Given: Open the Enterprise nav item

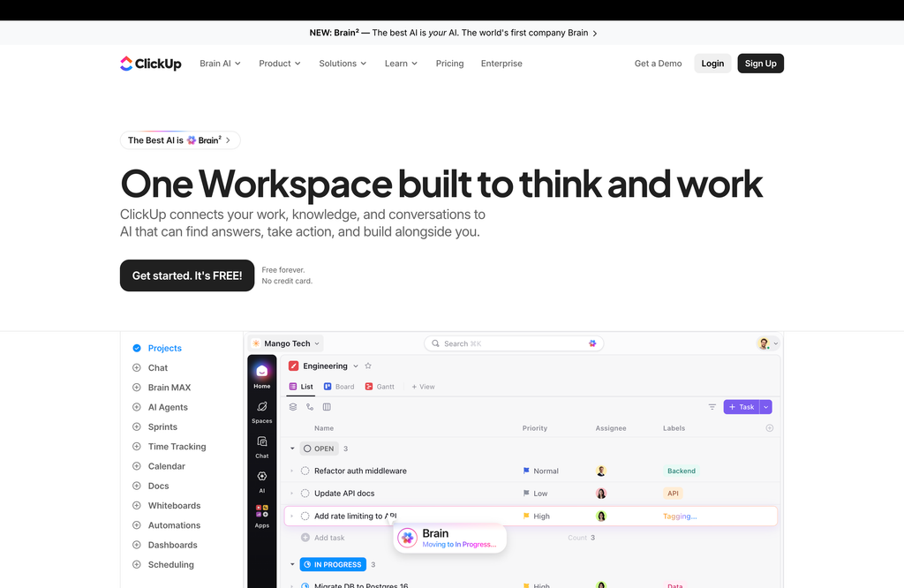Looking at the screenshot, I should [501, 64].
